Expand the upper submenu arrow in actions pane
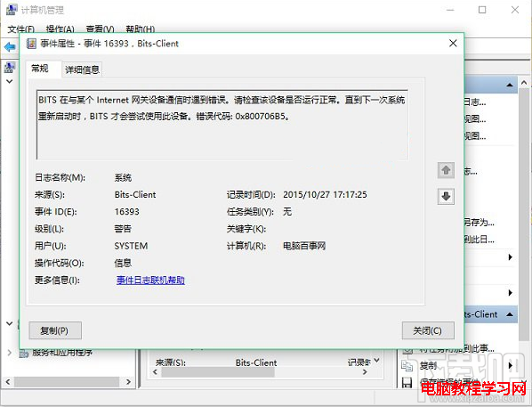Screen dimensions: 532x407 [x=511, y=257]
